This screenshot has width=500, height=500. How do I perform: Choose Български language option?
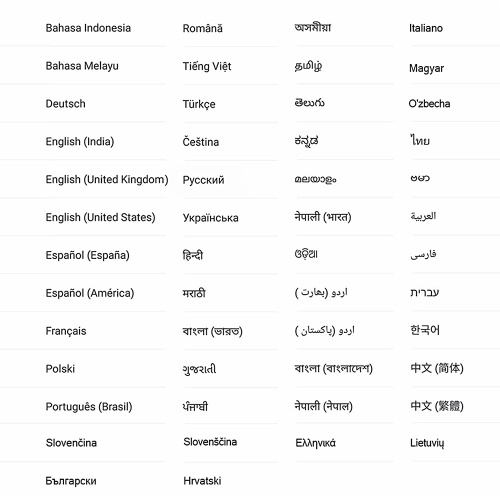71,481
